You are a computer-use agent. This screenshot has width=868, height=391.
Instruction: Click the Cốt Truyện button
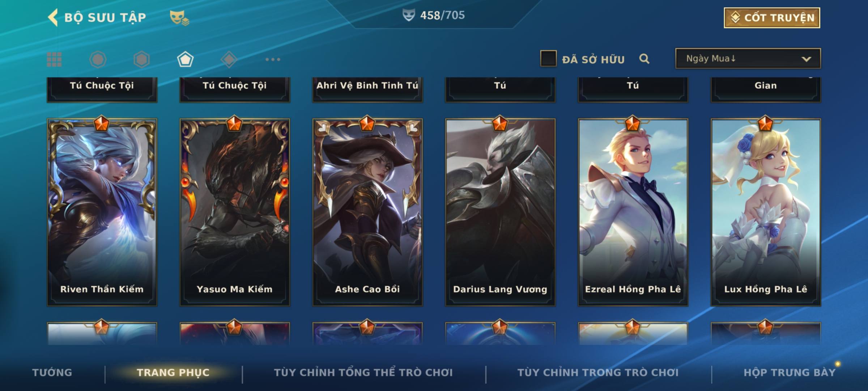tap(772, 18)
